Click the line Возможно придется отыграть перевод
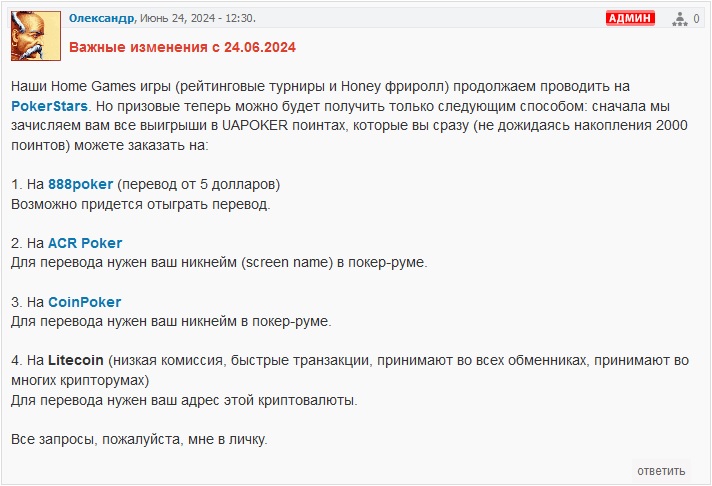The image size is (712, 486). click(x=141, y=204)
